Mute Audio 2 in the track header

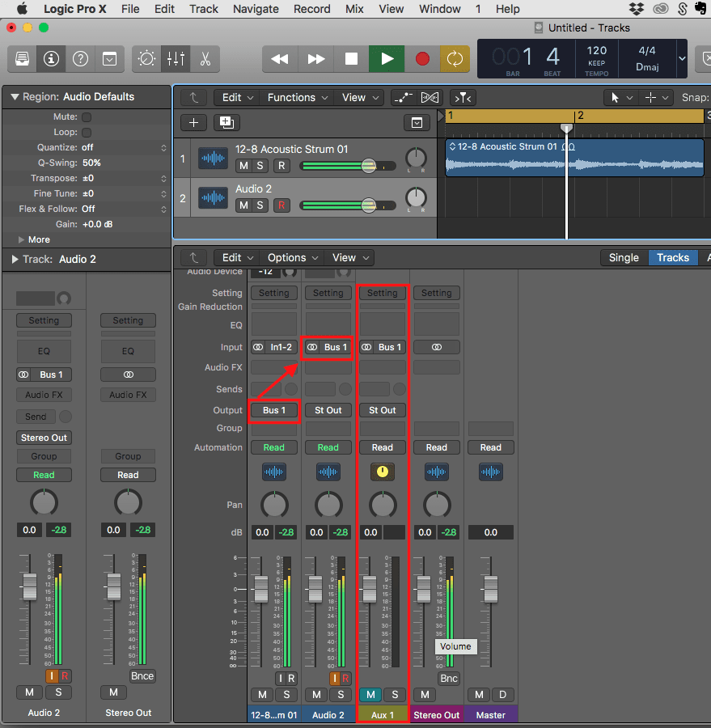point(243,205)
